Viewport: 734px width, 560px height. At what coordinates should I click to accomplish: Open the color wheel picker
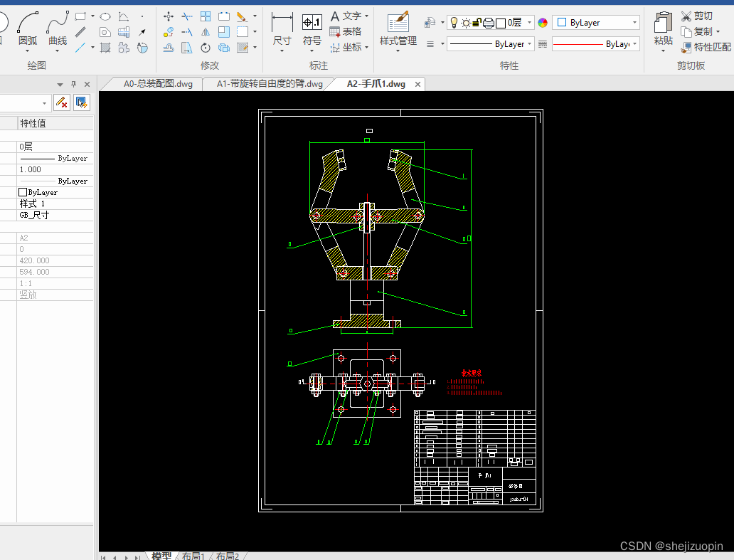click(543, 23)
